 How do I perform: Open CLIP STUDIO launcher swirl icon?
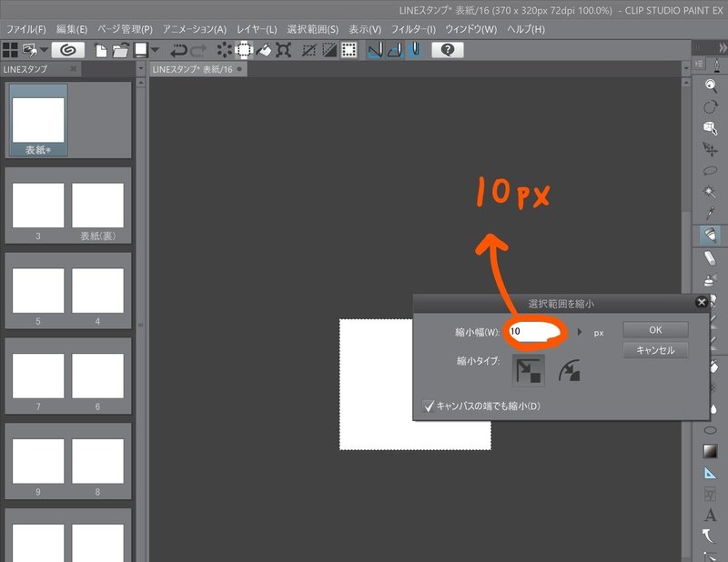tap(67, 50)
